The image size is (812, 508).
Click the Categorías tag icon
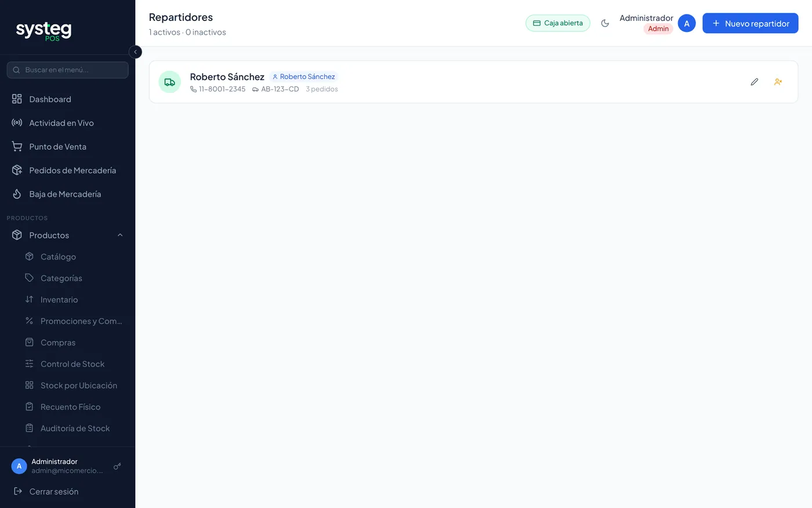pyautogui.click(x=29, y=278)
